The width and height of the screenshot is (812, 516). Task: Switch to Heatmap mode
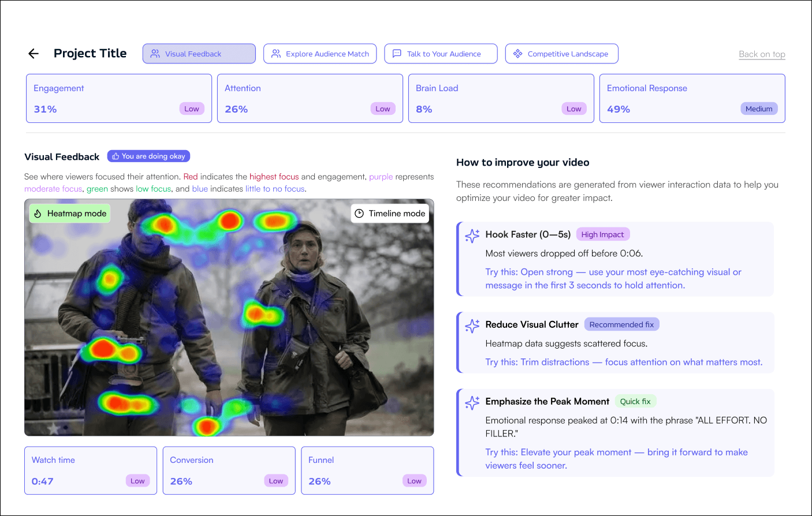pyautogui.click(x=70, y=214)
